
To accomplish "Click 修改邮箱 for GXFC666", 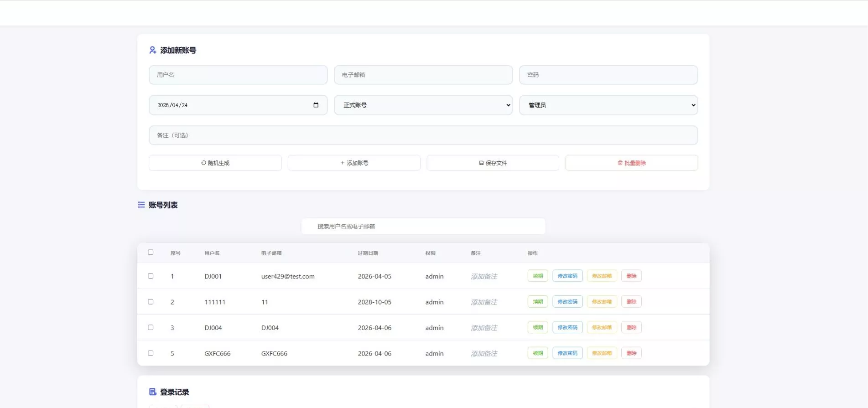I will click(x=602, y=353).
